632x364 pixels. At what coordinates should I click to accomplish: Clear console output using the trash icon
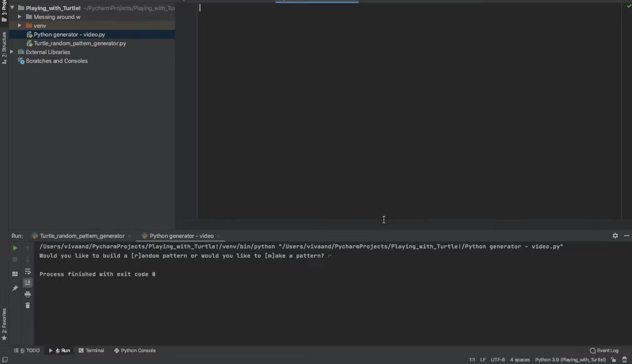point(28,305)
